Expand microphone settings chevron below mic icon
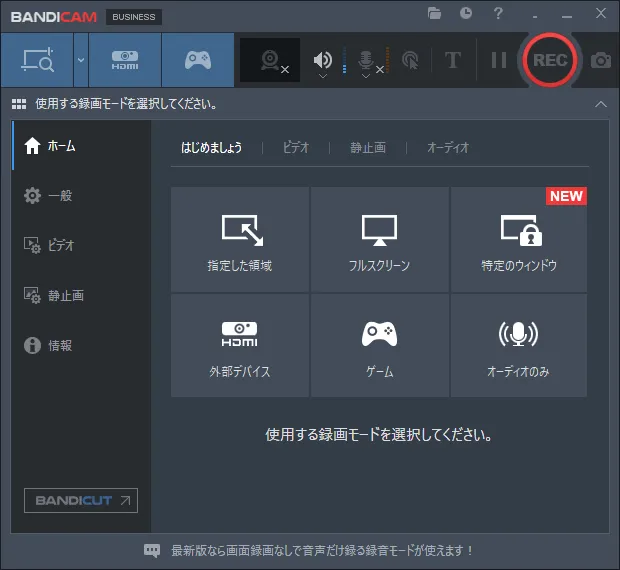This screenshot has height=570, width=620. [x=366, y=76]
